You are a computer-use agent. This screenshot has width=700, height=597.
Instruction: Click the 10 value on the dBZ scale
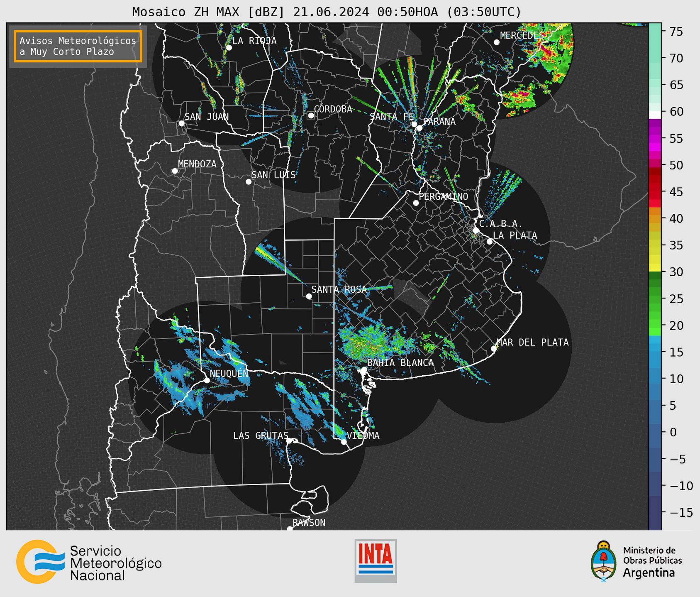pyautogui.click(x=676, y=379)
